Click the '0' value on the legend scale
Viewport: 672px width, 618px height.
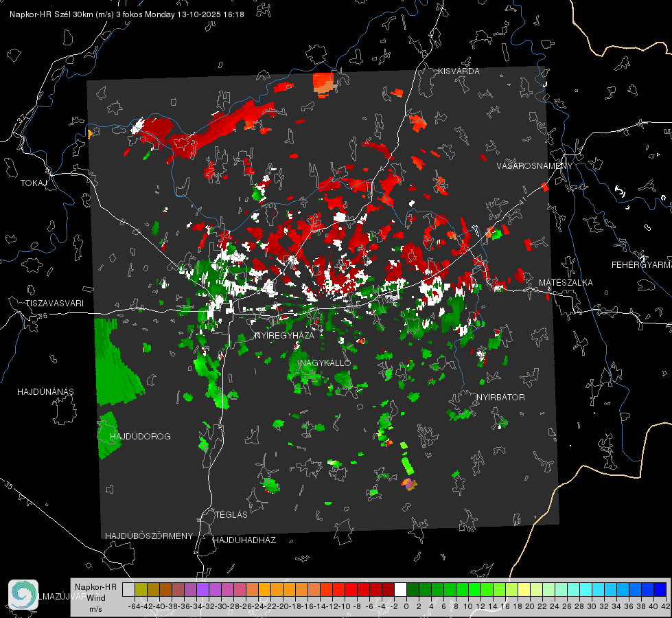click(x=406, y=606)
